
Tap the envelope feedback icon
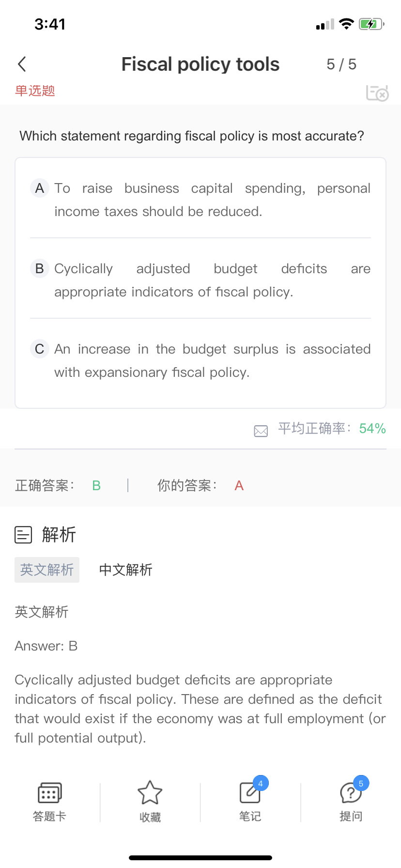261,431
